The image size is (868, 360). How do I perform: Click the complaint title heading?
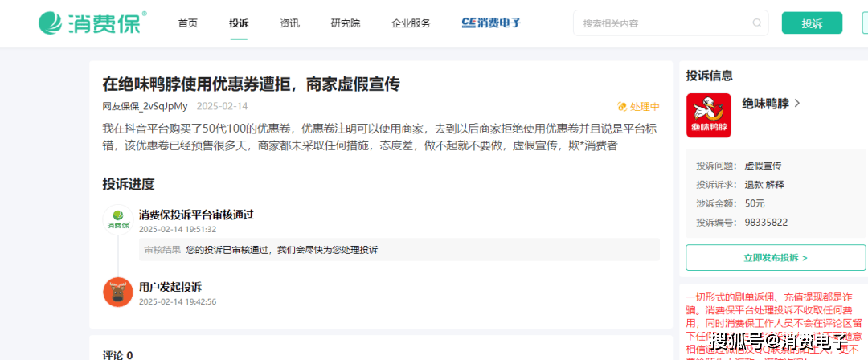[x=251, y=84]
